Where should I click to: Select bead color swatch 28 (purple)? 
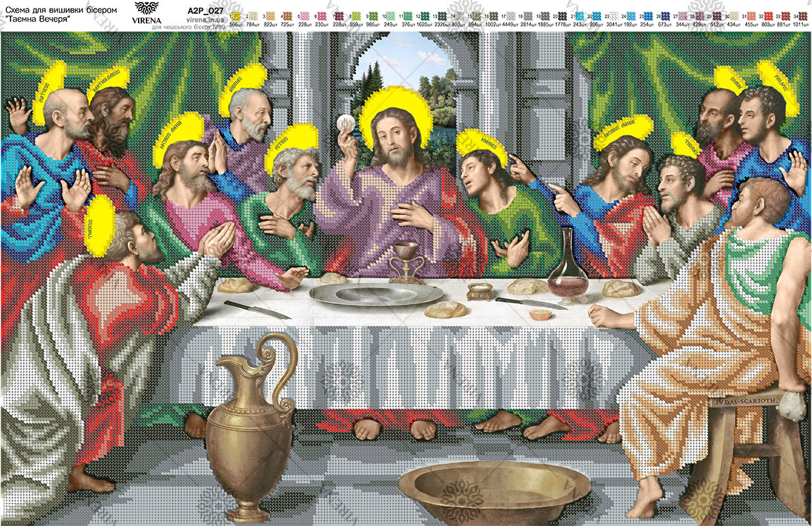(699, 15)
